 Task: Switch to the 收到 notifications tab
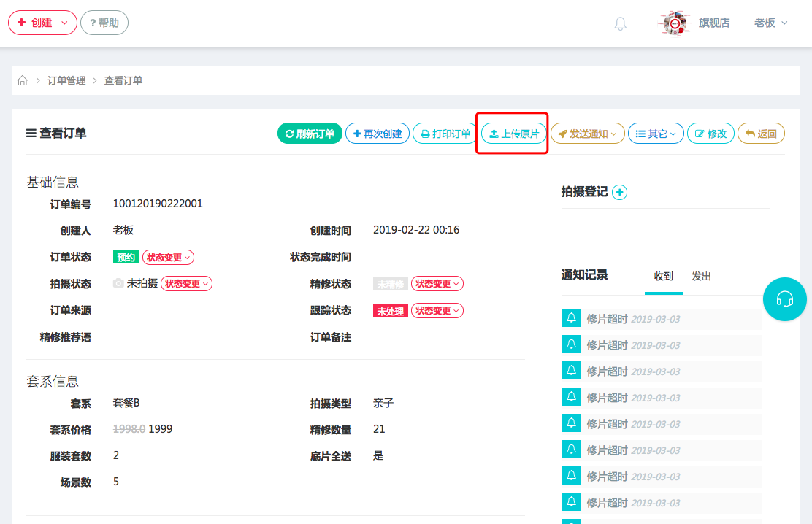click(663, 277)
